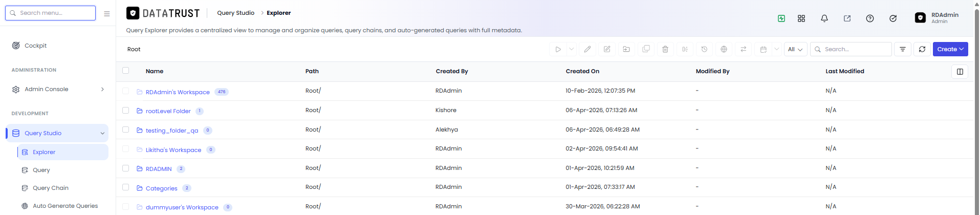Open the RDAdmin user profile
Image resolution: width=980 pixels, height=215 pixels.
[x=937, y=18]
